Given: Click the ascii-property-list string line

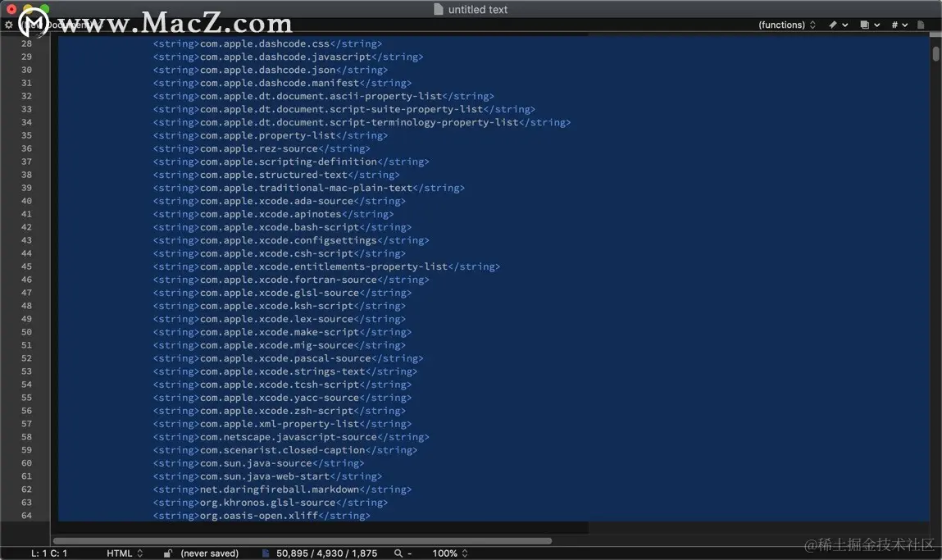Looking at the screenshot, I should coord(323,96).
